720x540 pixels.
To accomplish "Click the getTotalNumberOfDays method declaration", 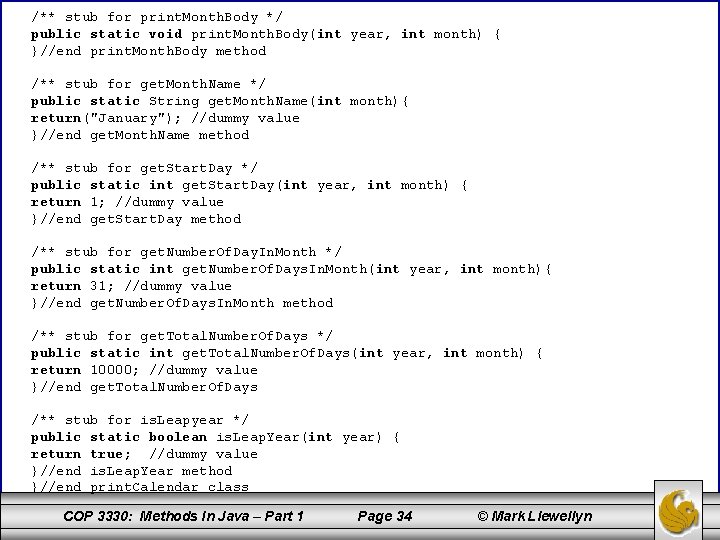I will click(287, 354).
